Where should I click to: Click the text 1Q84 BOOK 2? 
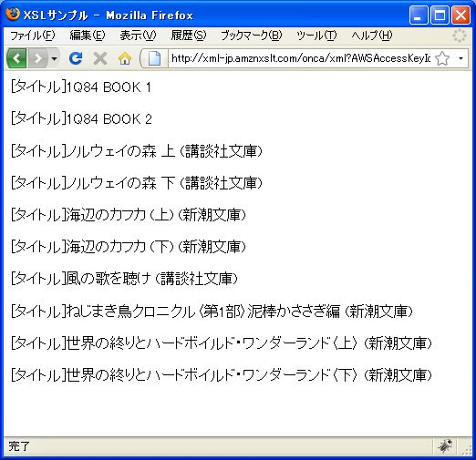(x=109, y=119)
